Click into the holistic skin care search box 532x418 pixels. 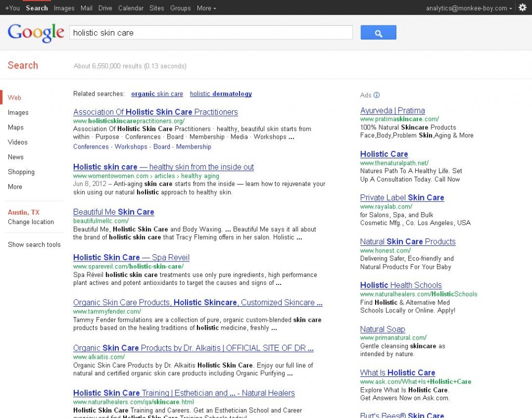(211, 33)
